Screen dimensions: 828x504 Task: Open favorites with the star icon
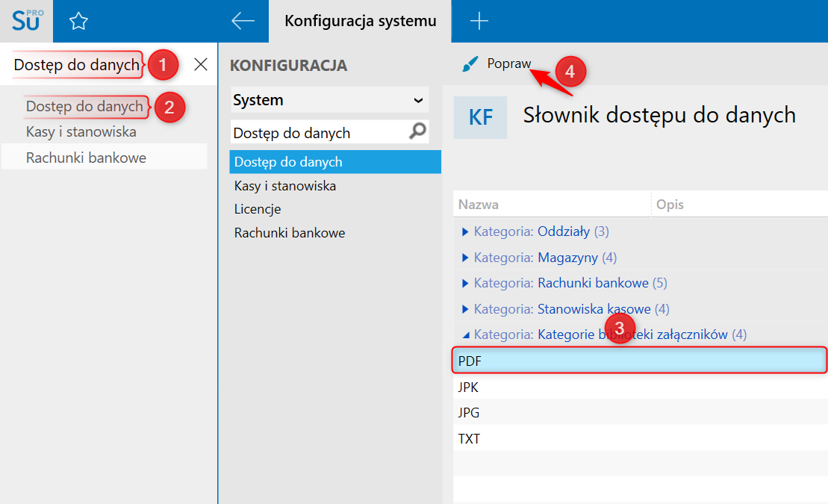78,21
